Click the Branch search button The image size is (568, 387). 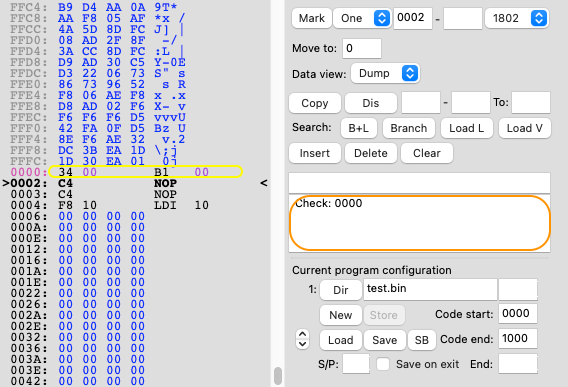click(x=409, y=128)
